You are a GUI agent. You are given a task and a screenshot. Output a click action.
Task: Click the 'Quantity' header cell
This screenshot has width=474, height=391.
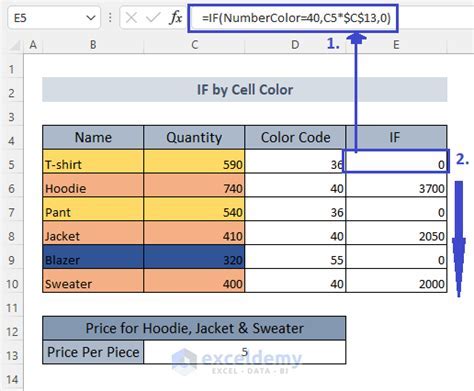[x=194, y=137]
